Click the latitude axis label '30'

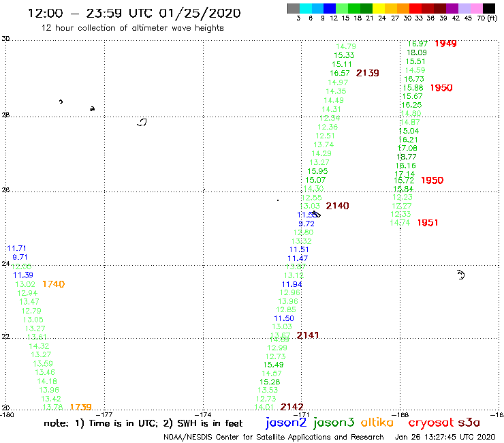(5, 39)
